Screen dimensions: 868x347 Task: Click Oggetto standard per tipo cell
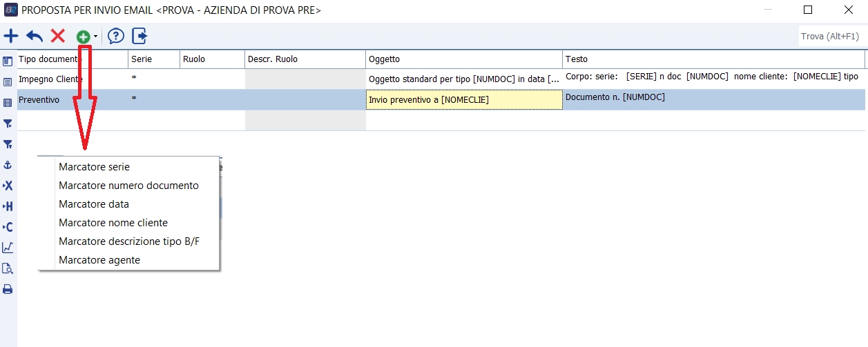(464, 79)
